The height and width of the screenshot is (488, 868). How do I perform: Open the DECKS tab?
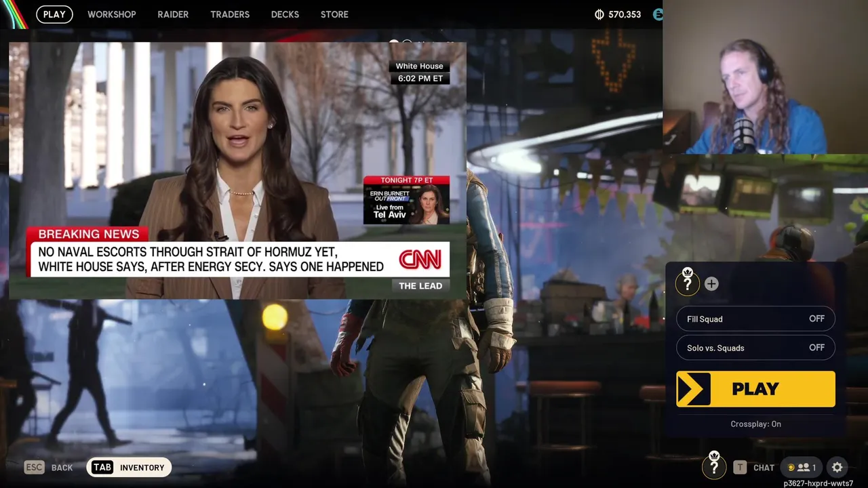[x=285, y=14]
